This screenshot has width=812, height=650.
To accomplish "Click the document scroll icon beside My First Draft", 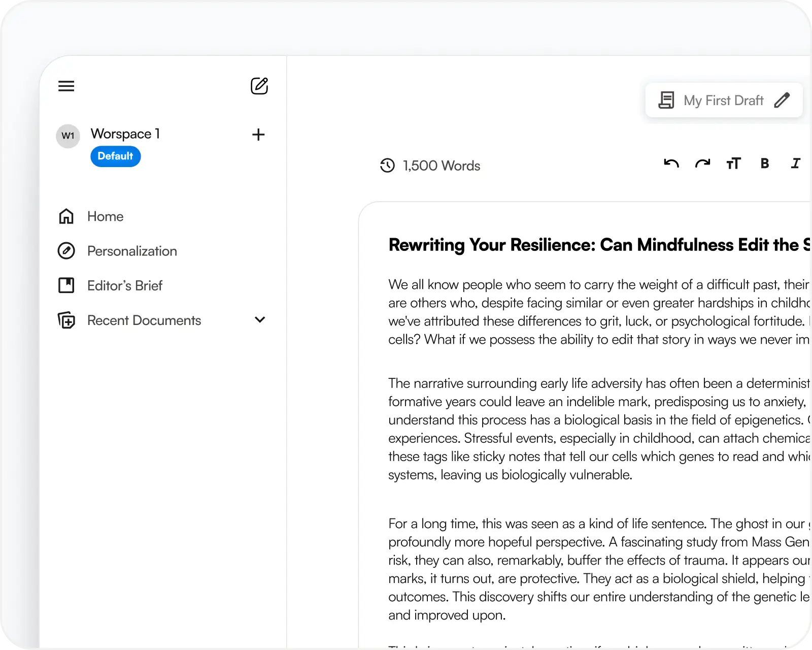I will tap(666, 100).
